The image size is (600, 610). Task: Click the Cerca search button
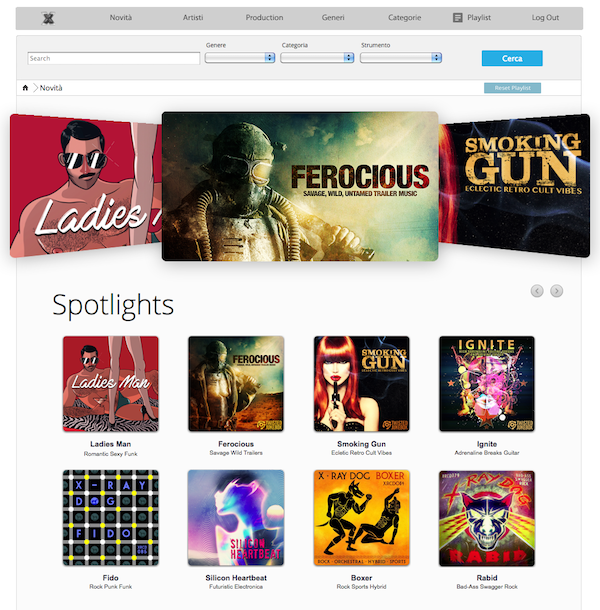(512, 58)
